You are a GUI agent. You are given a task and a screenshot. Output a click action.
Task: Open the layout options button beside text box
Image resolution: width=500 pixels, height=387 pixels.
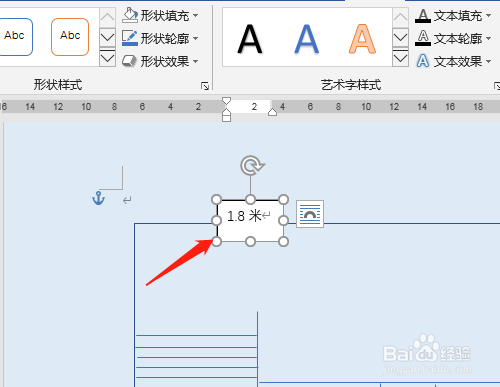[310, 214]
